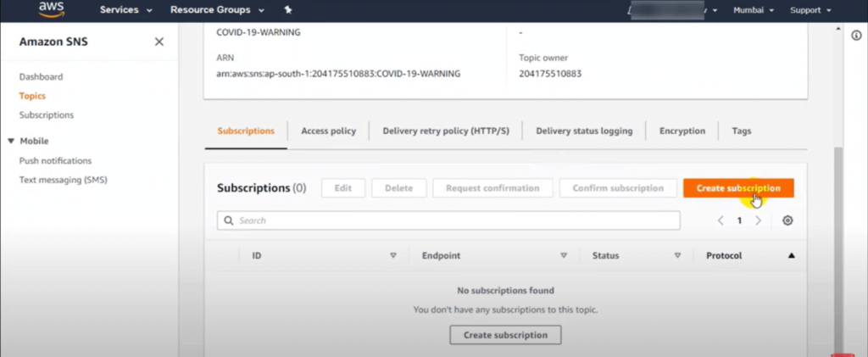Open Topics in SNS sidebar

click(x=32, y=96)
